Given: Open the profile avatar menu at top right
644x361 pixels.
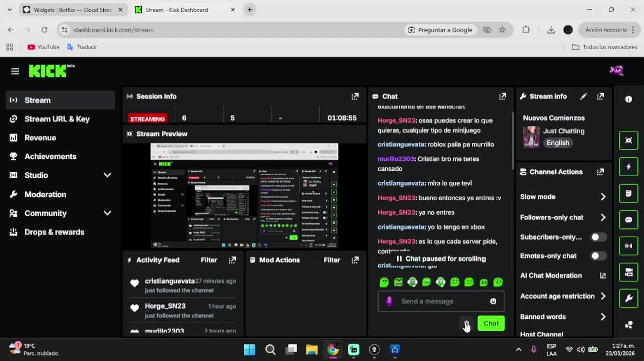Looking at the screenshot, I should (x=616, y=71).
